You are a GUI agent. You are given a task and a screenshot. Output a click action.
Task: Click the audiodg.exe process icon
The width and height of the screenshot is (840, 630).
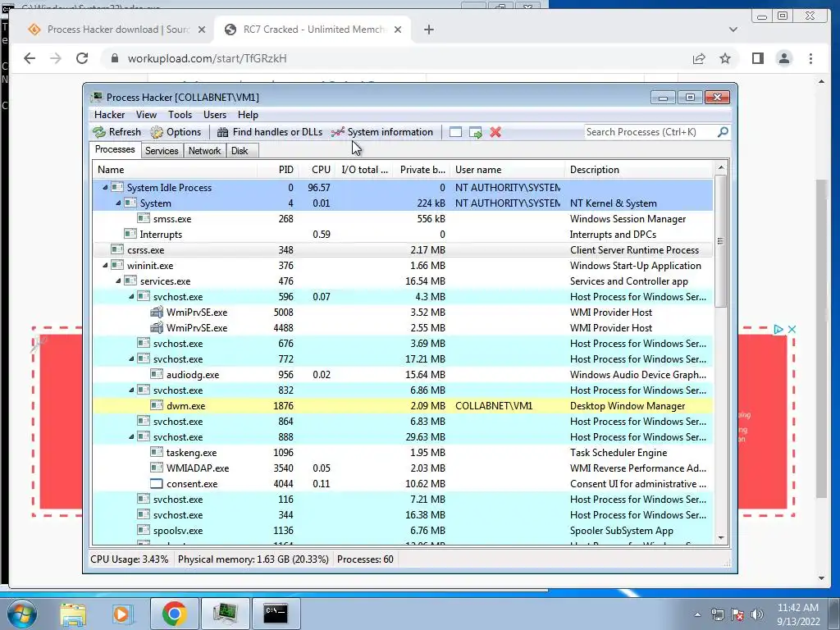[x=157, y=374]
